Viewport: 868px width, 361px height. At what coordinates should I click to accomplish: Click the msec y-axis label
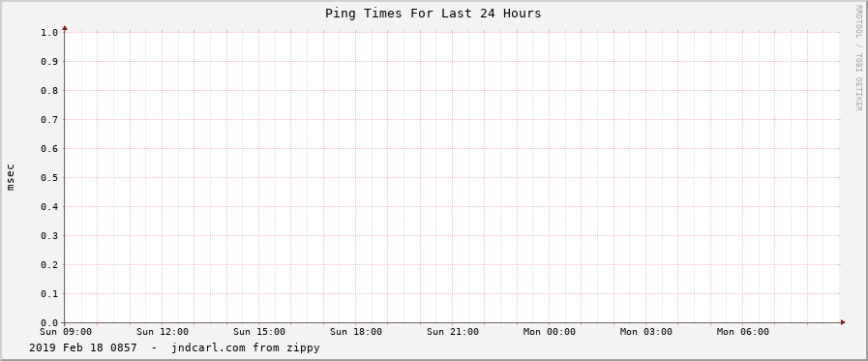tap(11, 177)
